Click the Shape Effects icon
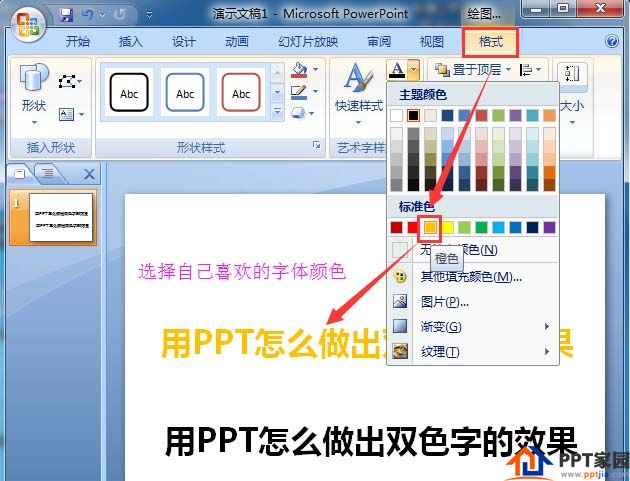 pyautogui.click(x=298, y=113)
